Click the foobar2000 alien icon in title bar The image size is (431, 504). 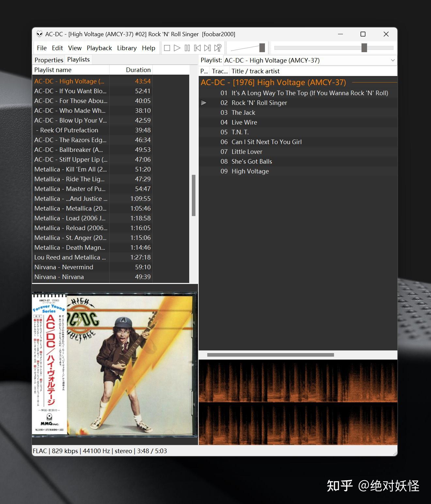[x=39, y=34]
